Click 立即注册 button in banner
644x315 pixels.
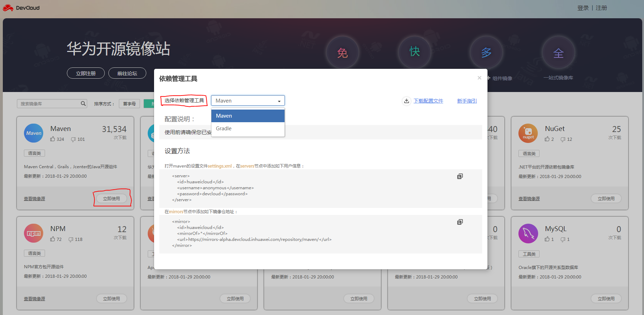click(x=86, y=73)
